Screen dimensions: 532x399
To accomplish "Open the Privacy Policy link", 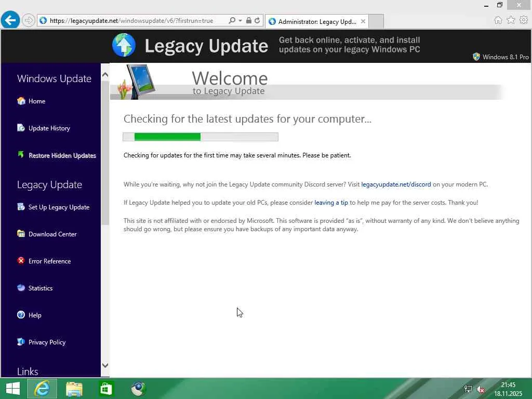I will (47, 342).
